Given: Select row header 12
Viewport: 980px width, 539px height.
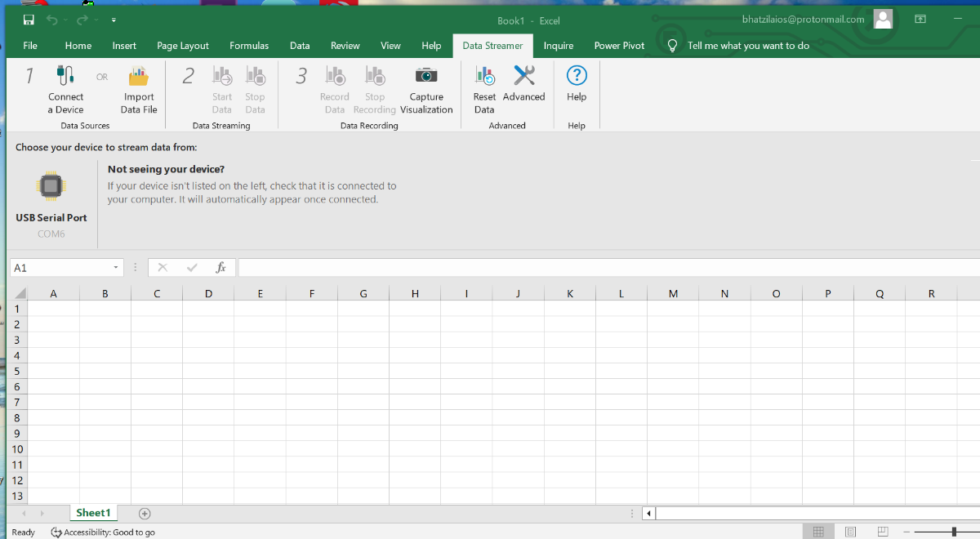Looking at the screenshot, I should pyautogui.click(x=17, y=480).
